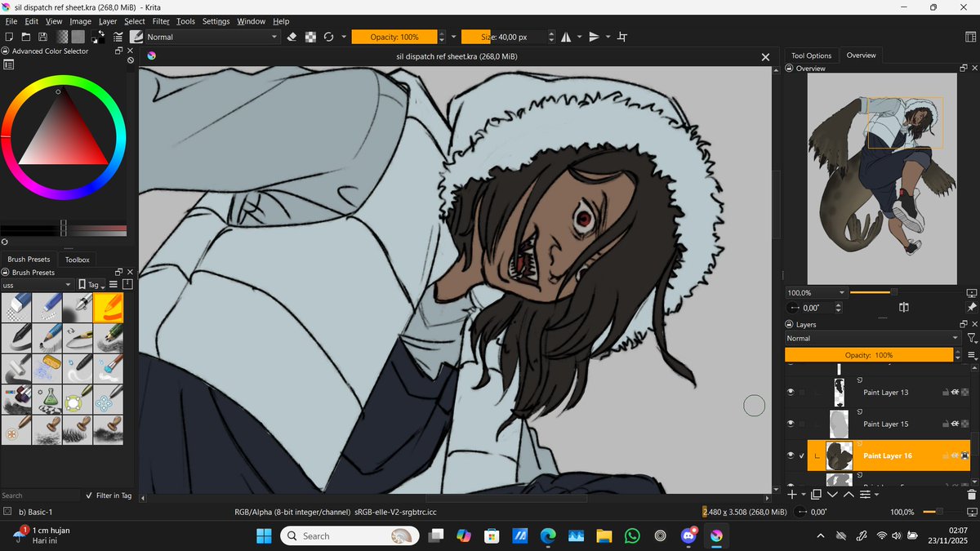Toggle the Filter in Tag checkbox
Screen dimensions: 980x551
point(88,495)
